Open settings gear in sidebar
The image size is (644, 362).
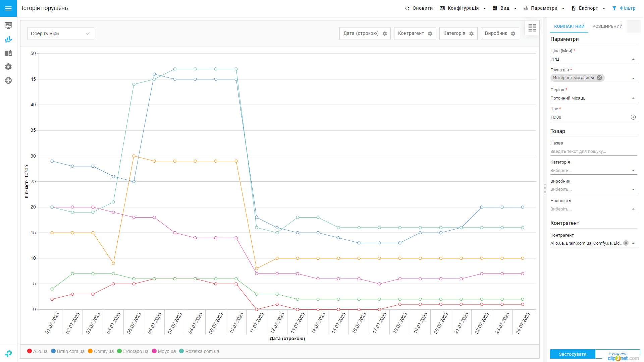pyautogui.click(x=8, y=67)
